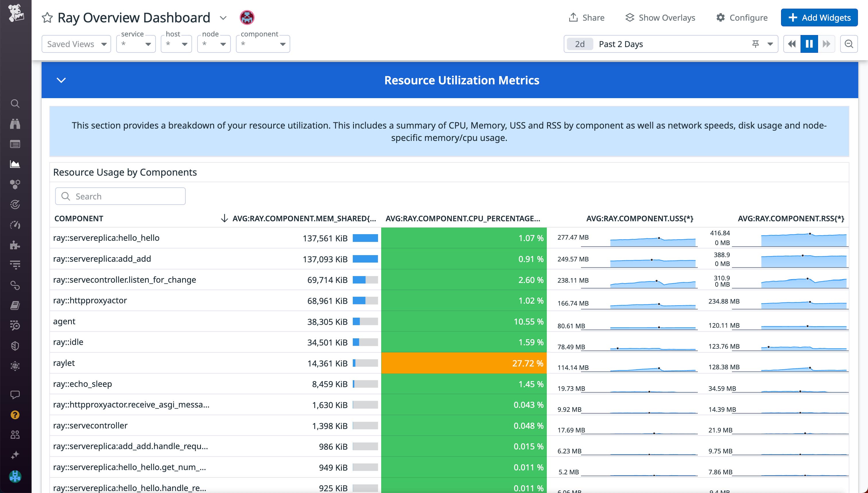Screen dimensions: 868x493
Task: Click the raylet orange CPU percentage cell
Action: pos(464,363)
